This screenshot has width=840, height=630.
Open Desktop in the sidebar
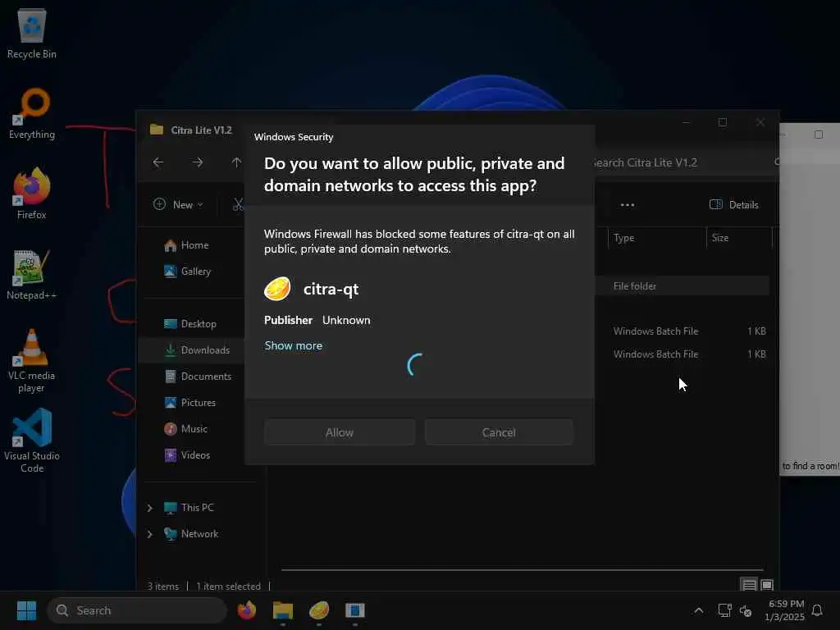point(190,324)
